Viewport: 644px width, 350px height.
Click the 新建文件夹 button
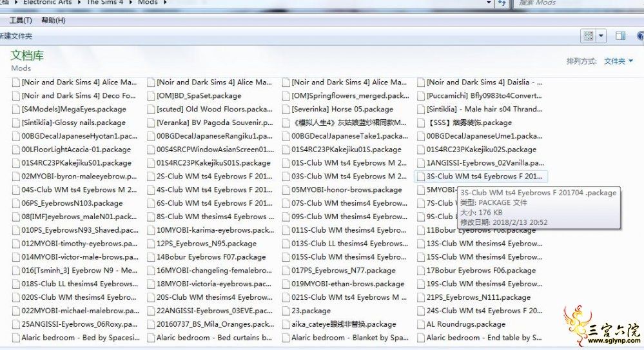pyautogui.click(x=15, y=36)
